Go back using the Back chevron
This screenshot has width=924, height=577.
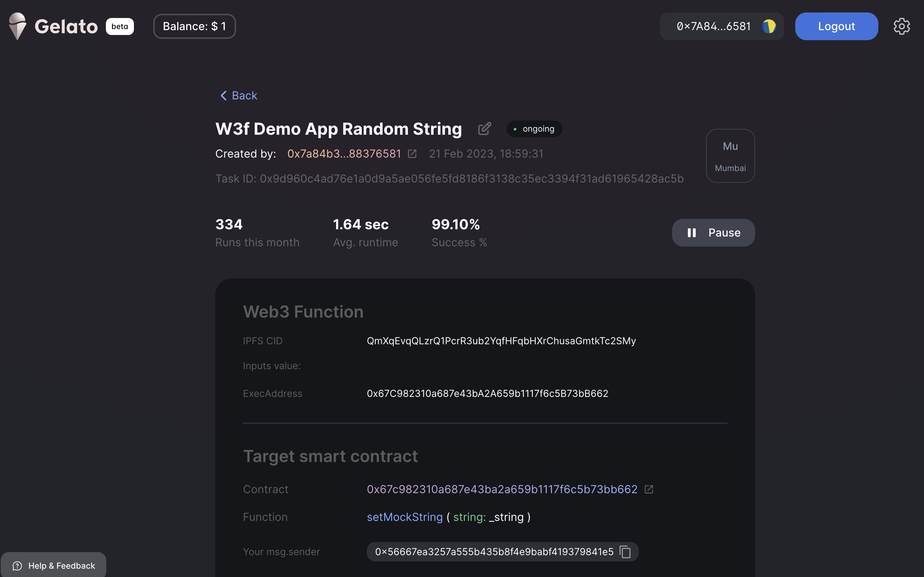point(224,95)
